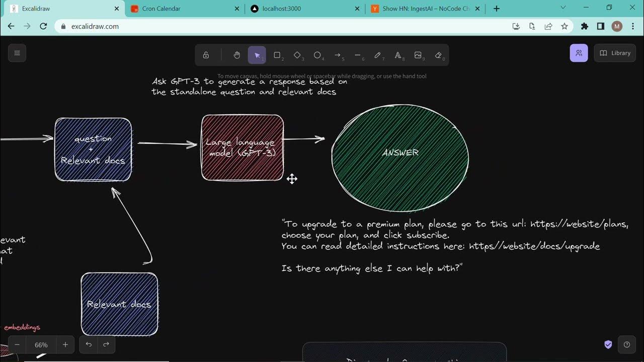
Task: Toggle the browser side panel
Action: click(600, 26)
